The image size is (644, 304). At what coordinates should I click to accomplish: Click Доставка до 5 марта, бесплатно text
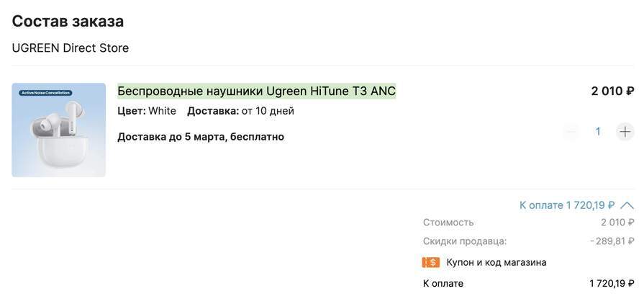(201, 137)
